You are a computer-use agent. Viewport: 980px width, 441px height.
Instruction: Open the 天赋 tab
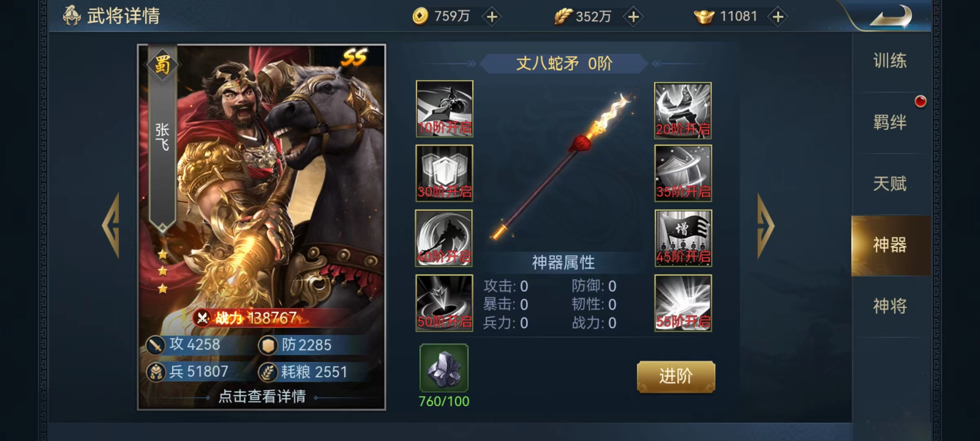click(890, 184)
